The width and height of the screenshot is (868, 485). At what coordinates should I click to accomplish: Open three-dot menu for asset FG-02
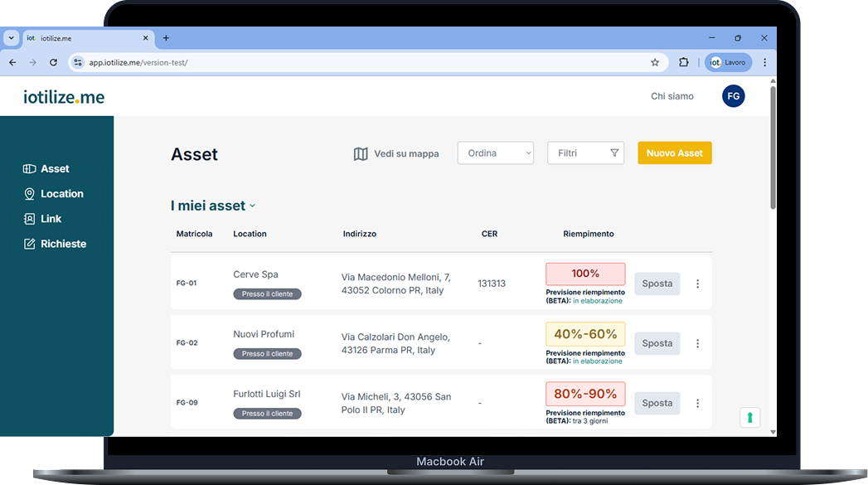point(697,343)
